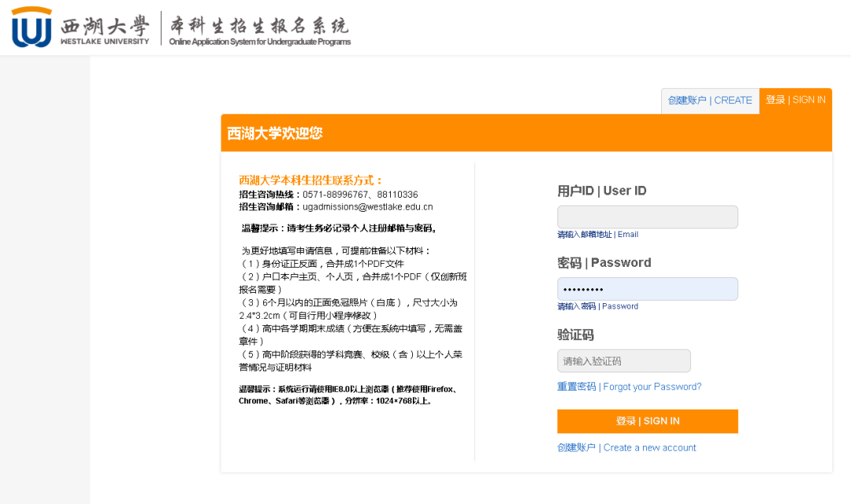Click the 请输入密码 | Password hint text
This screenshot has height=504, width=851.
pyautogui.click(x=597, y=306)
